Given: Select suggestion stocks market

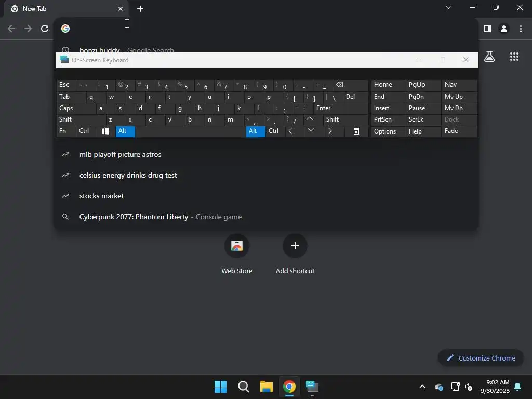Looking at the screenshot, I should 266,196.
